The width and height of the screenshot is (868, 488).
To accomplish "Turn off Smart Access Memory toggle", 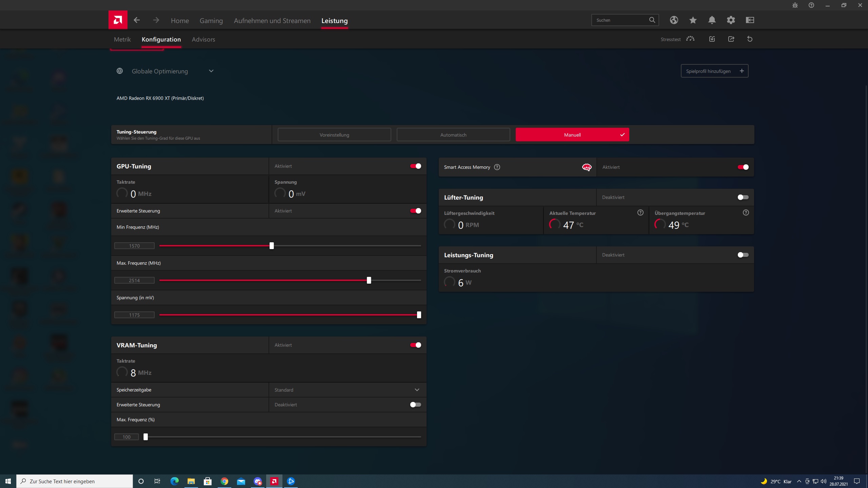I will pyautogui.click(x=743, y=167).
